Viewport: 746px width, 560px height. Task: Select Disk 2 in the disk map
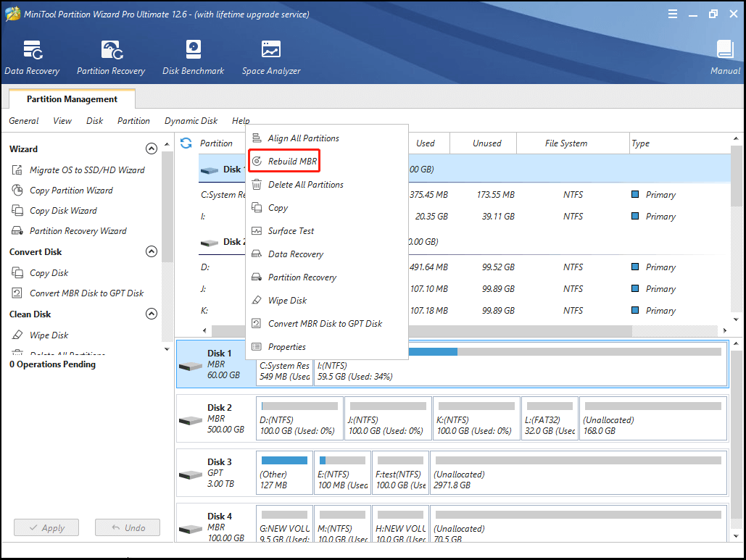coord(217,418)
